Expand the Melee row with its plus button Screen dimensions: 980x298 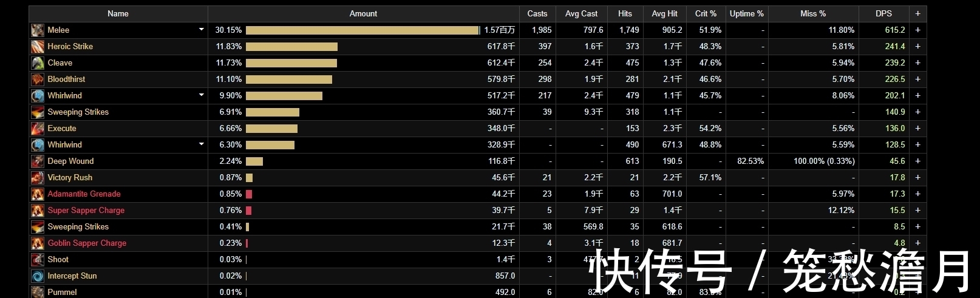point(917,30)
